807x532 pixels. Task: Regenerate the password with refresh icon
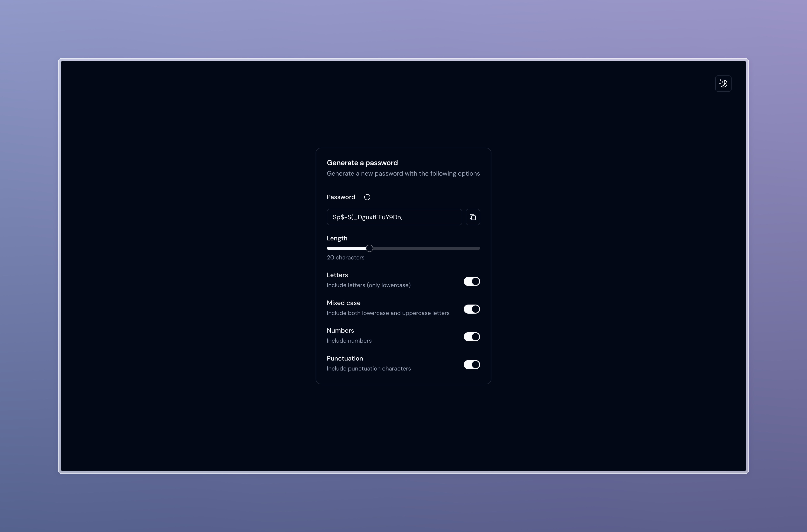pyautogui.click(x=367, y=197)
